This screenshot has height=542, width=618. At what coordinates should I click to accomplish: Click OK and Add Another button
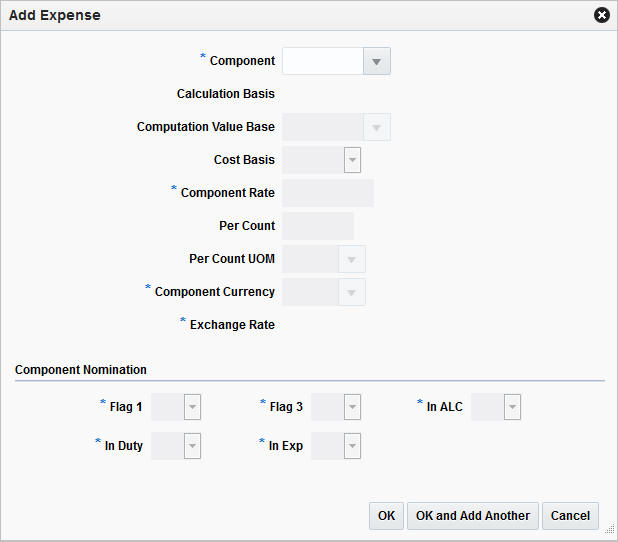coord(473,516)
